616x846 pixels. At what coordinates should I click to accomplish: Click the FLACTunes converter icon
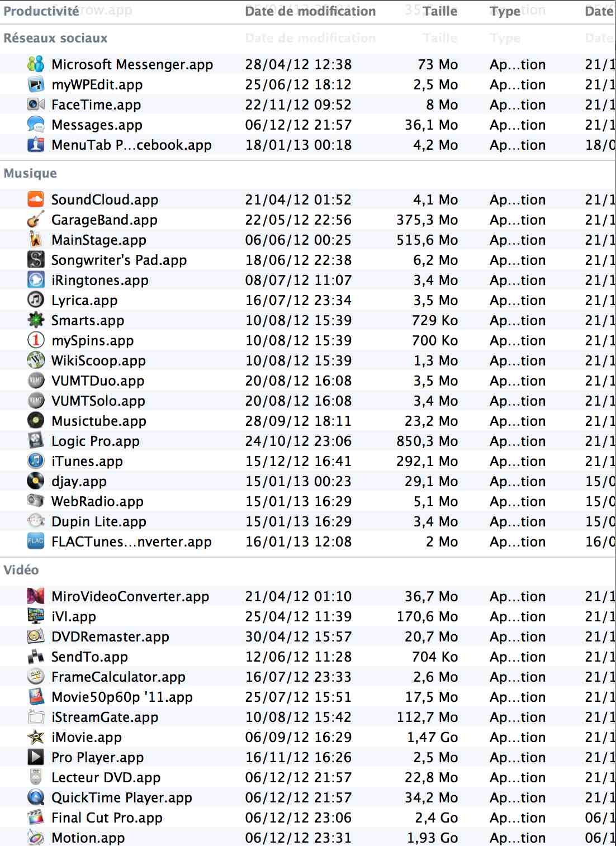click(36, 541)
